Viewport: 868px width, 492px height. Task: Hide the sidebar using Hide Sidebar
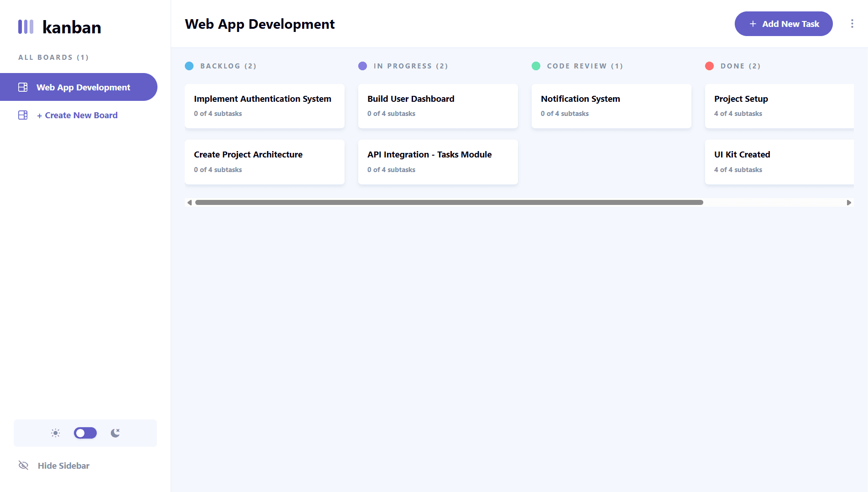coord(63,466)
